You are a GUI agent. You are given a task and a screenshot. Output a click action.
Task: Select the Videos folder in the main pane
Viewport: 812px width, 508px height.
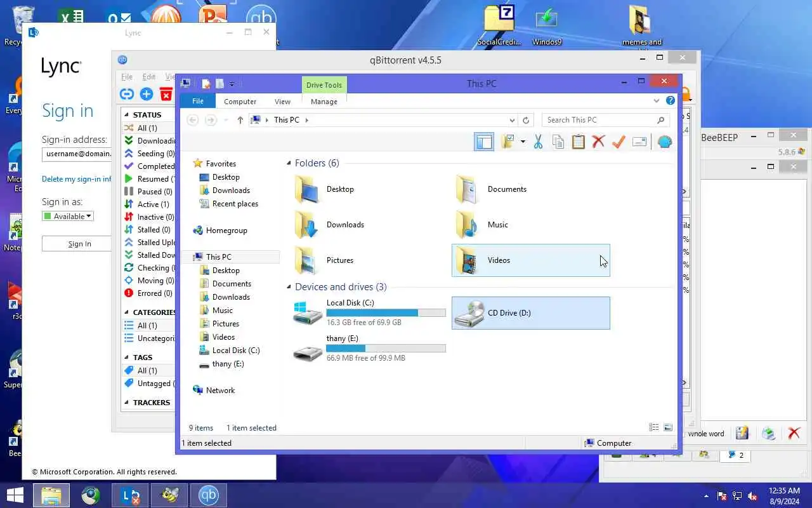point(531,260)
